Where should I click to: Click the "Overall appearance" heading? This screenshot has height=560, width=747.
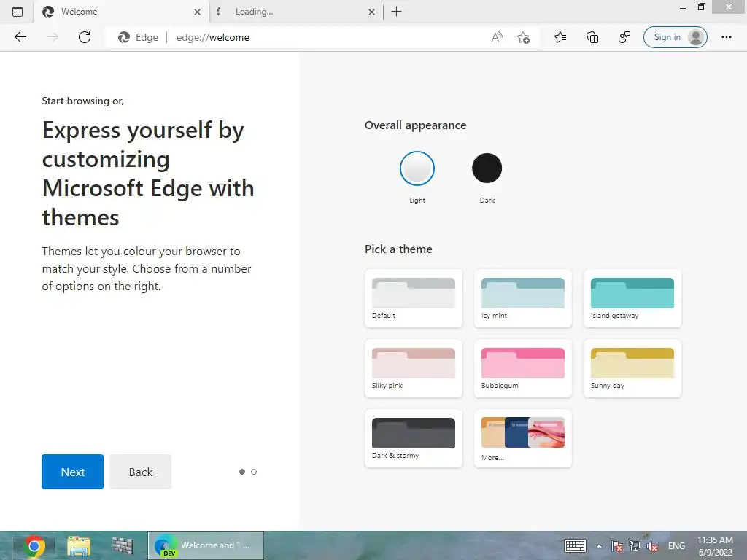[415, 125]
